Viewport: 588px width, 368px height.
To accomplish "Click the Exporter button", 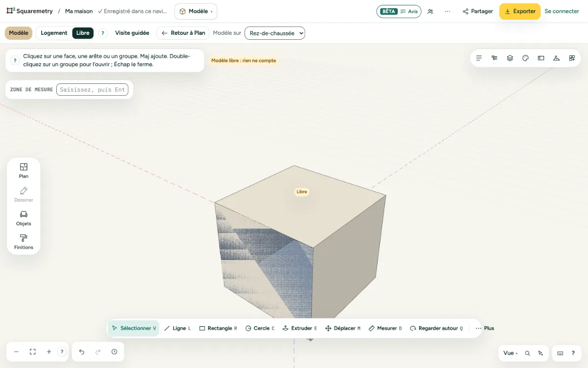I will (x=520, y=11).
